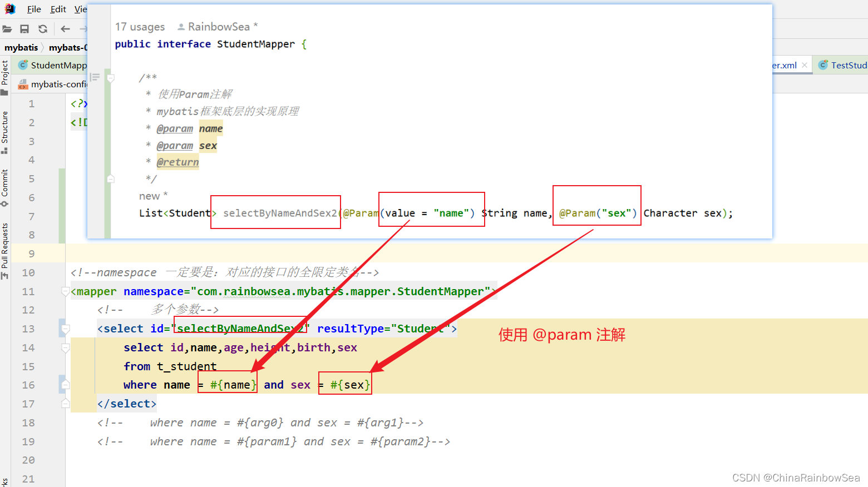Click the Reload from disk sync icon
The image size is (868, 487).
(x=43, y=29)
